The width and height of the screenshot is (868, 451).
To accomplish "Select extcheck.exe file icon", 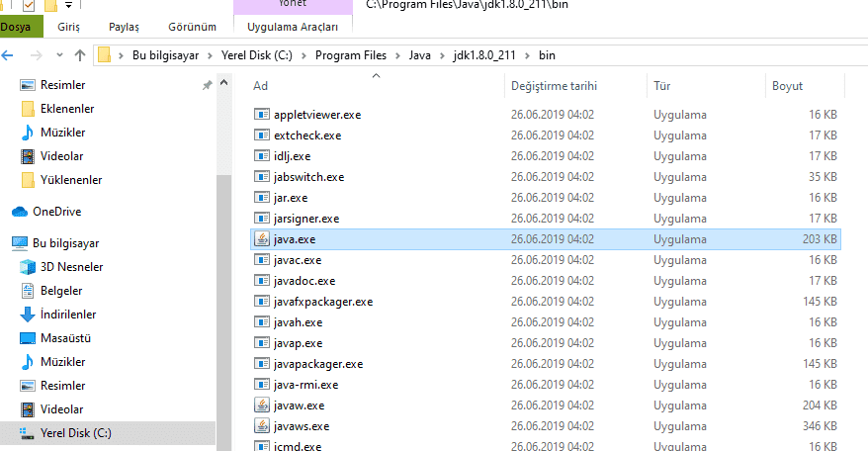I will click(x=261, y=135).
